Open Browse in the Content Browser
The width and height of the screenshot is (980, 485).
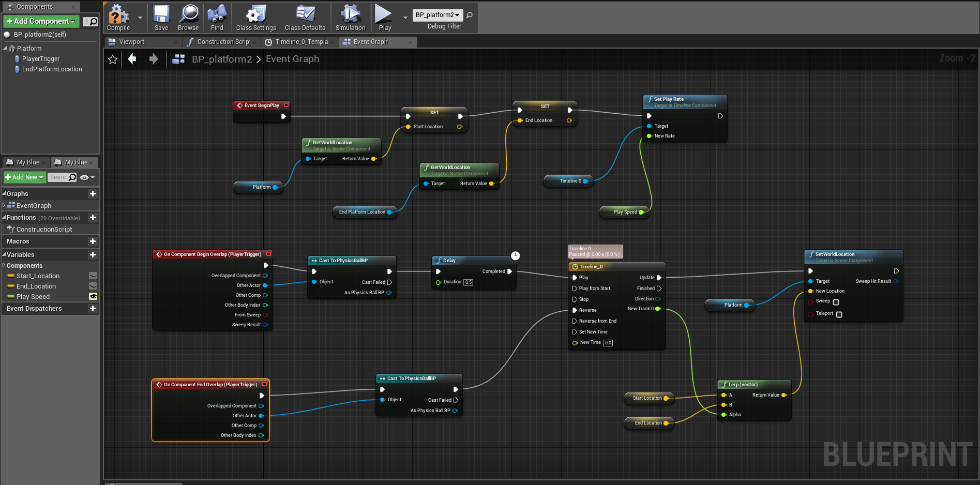[188, 18]
